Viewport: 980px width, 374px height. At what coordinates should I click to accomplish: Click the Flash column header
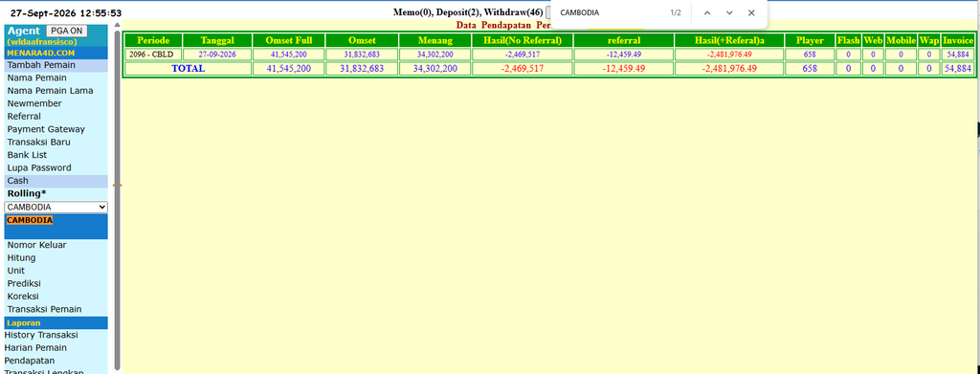point(849,40)
